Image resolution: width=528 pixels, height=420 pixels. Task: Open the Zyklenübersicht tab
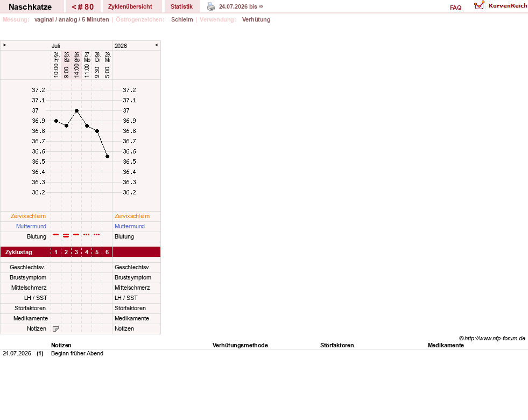pos(130,7)
